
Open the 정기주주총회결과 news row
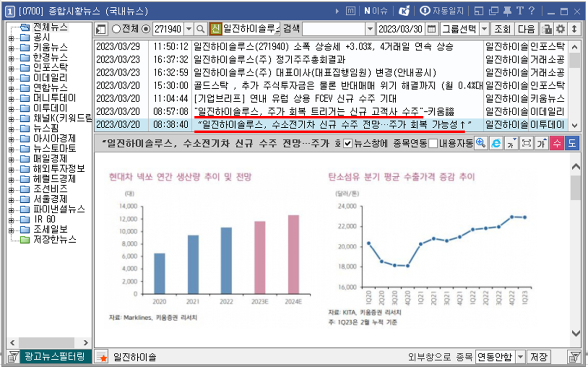(x=269, y=60)
